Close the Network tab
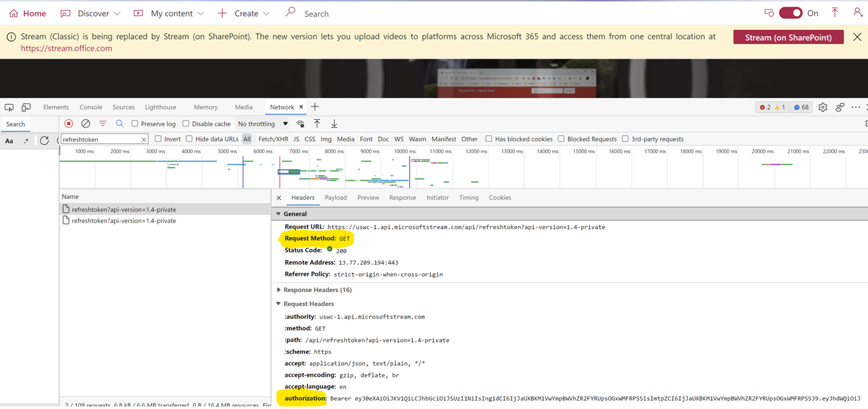 click(x=301, y=107)
